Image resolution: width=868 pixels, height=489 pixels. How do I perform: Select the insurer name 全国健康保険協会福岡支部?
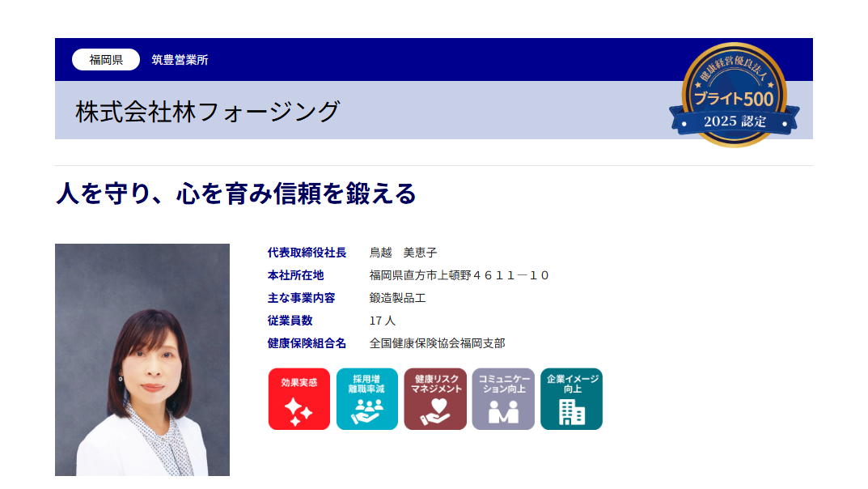pyautogui.click(x=437, y=343)
